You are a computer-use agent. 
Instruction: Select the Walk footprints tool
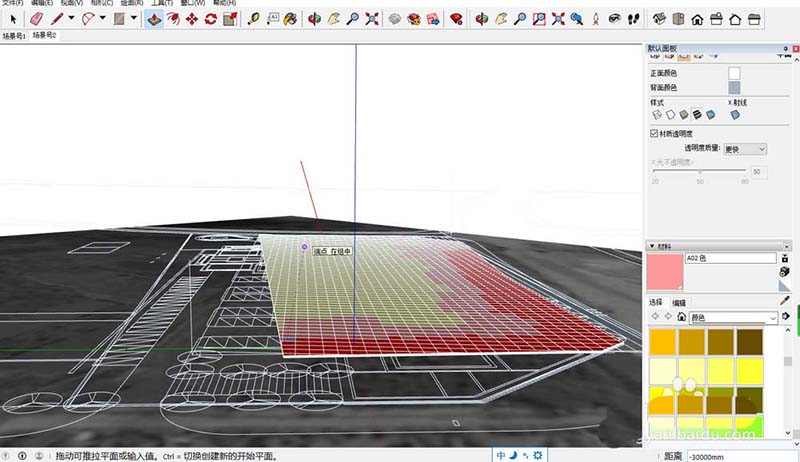pyautogui.click(x=633, y=19)
